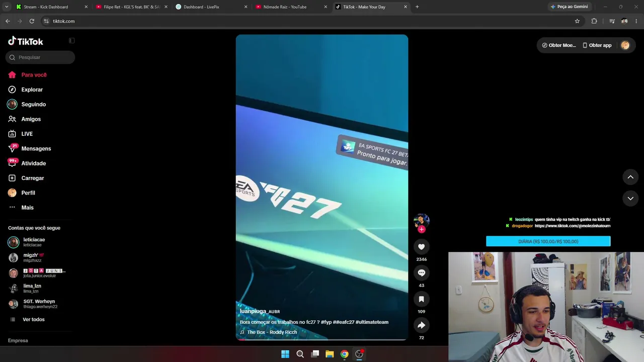644x362 pixels.
Task: Click the TikTok logo
Action: (x=26, y=41)
